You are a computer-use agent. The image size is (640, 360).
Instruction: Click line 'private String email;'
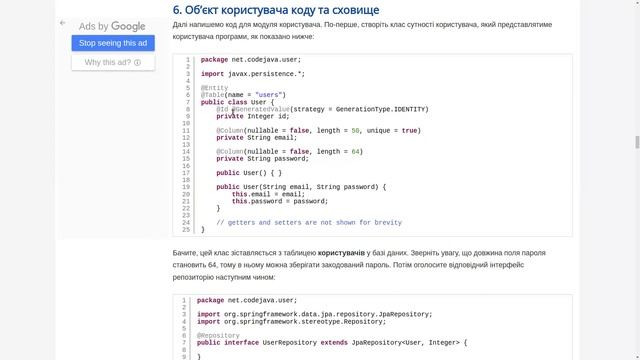coord(257,138)
